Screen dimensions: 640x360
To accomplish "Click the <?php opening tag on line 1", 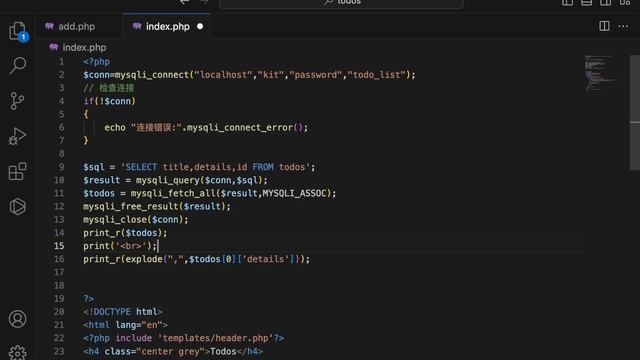I will click(96, 62).
